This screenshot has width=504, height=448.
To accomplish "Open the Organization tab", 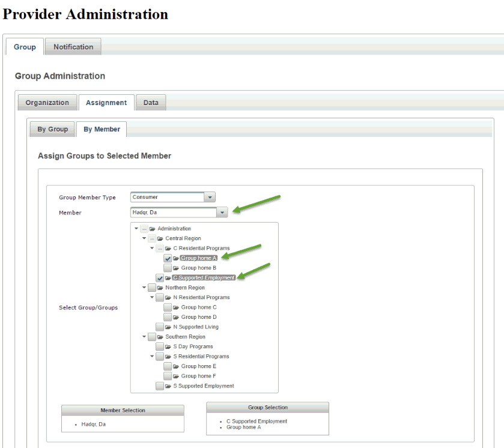I will point(47,103).
